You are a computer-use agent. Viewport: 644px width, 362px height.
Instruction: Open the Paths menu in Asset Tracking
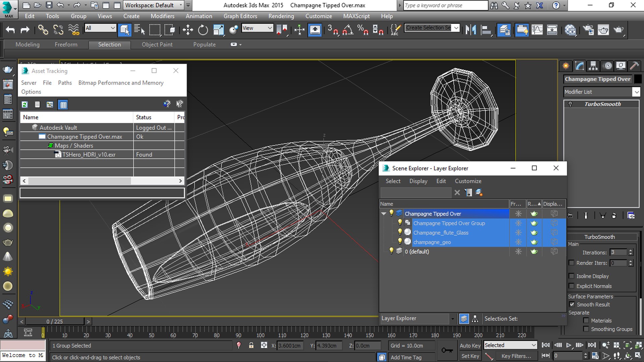coord(65,83)
